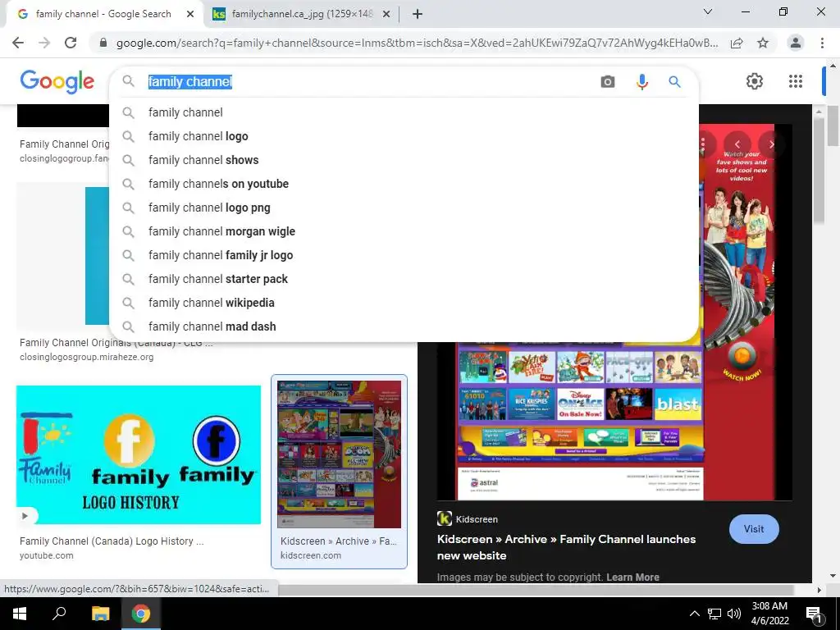Bookmark this page with the star icon
This screenshot has width=840, height=630.
coord(763,43)
